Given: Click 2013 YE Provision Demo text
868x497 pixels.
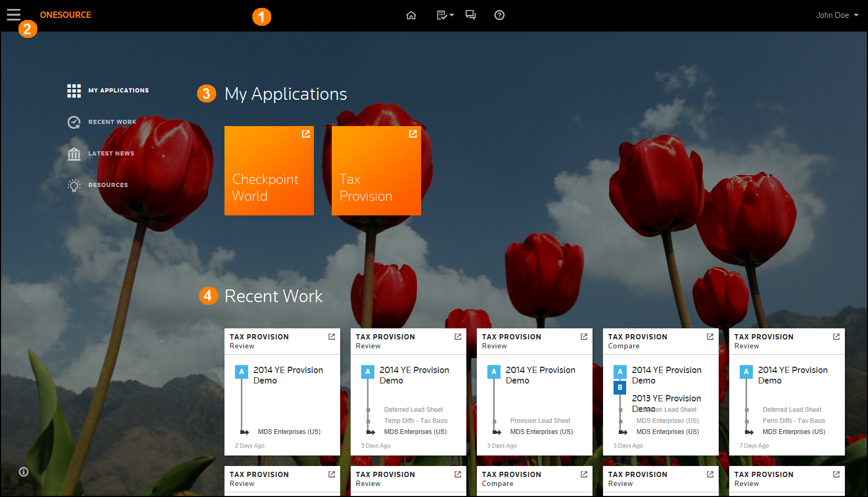Looking at the screenshot, I should pyautogui.click(x=666, y=403).
